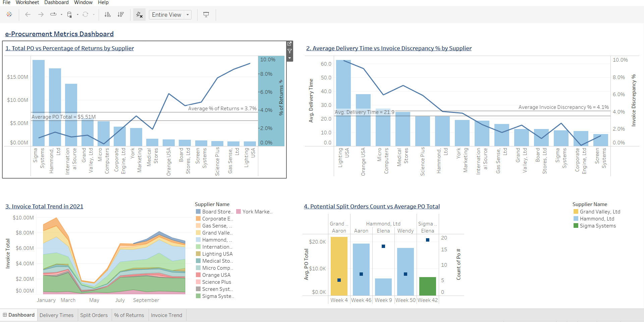Select York Marketing legend color swatch

[238, 212]
